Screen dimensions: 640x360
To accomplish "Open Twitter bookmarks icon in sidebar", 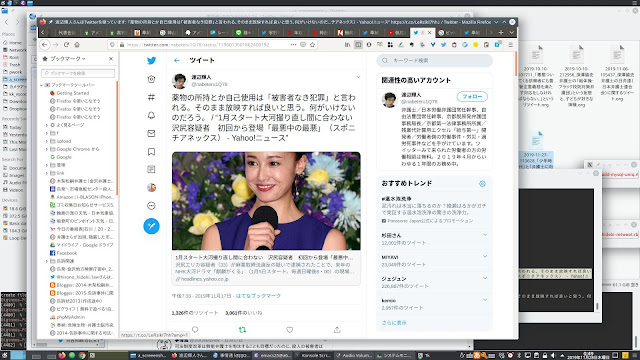I will (x=151, y=151).
